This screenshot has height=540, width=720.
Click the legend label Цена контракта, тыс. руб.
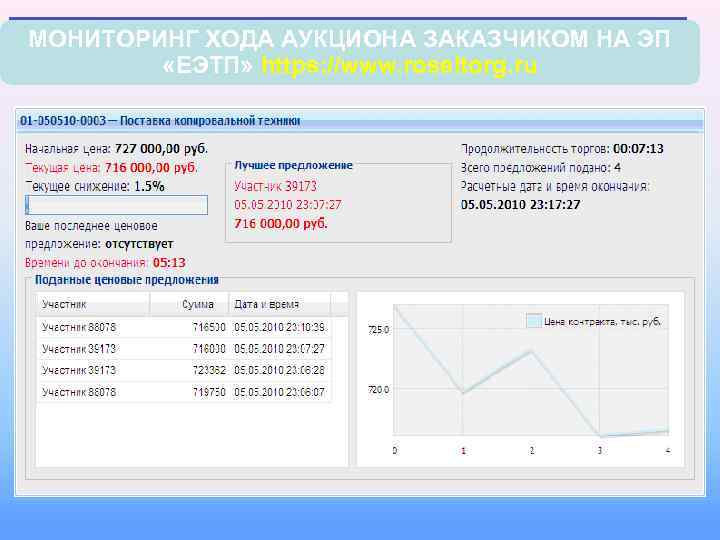coord(602,322)
